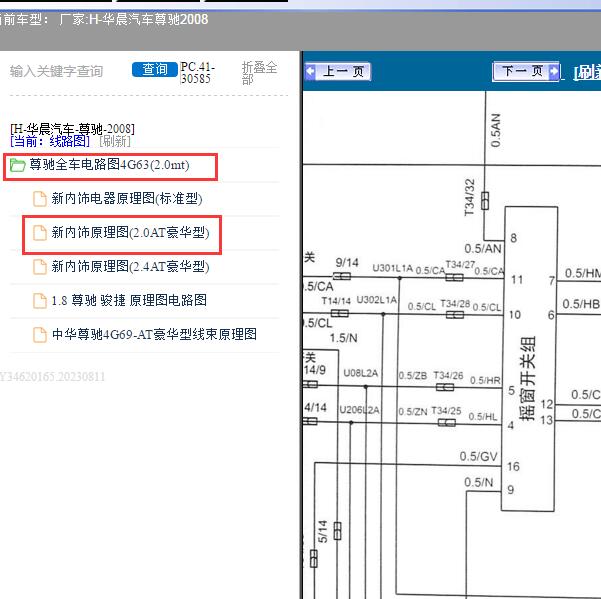Click the U08L2A wire label
601x599 pixels.
coord(361,373)
